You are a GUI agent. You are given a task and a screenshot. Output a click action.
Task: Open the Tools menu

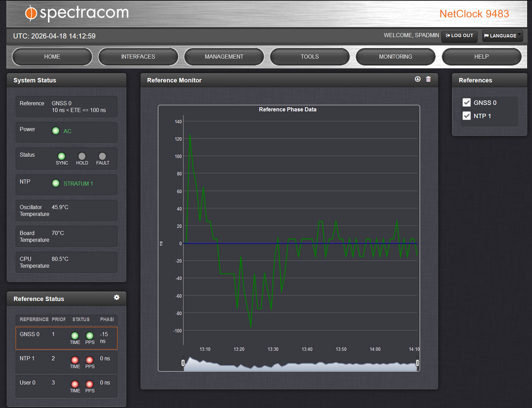pos(310,57)
